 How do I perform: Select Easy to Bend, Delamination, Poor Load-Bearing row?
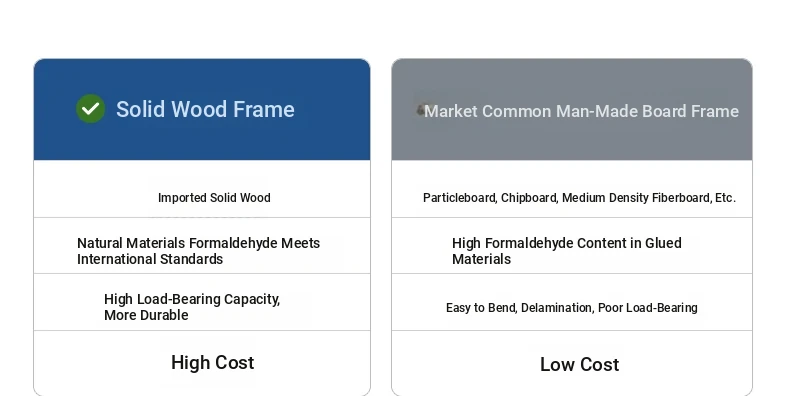pyautogui.click(x=572, y=302)
